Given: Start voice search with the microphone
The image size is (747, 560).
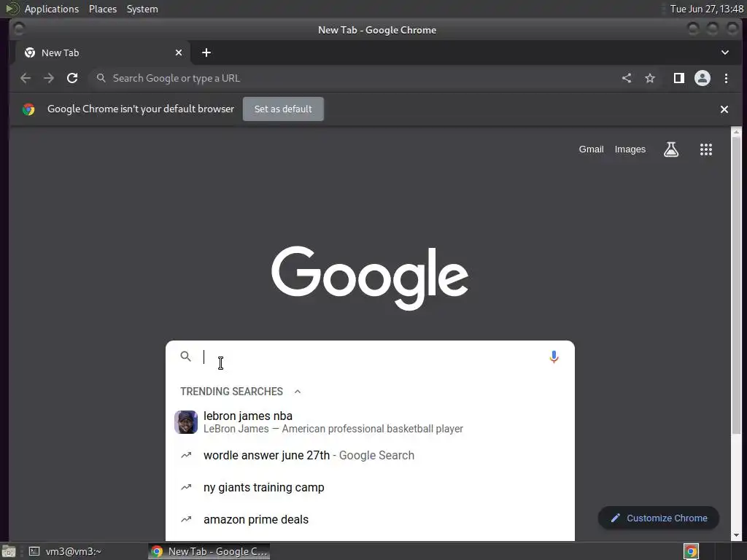Looking at the screenshot, I should click(x=554, y=357).
